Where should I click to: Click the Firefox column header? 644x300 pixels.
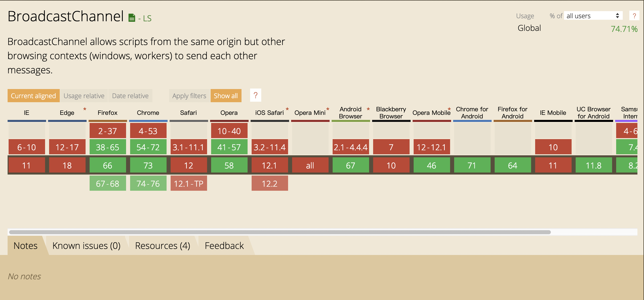(108, 113)
